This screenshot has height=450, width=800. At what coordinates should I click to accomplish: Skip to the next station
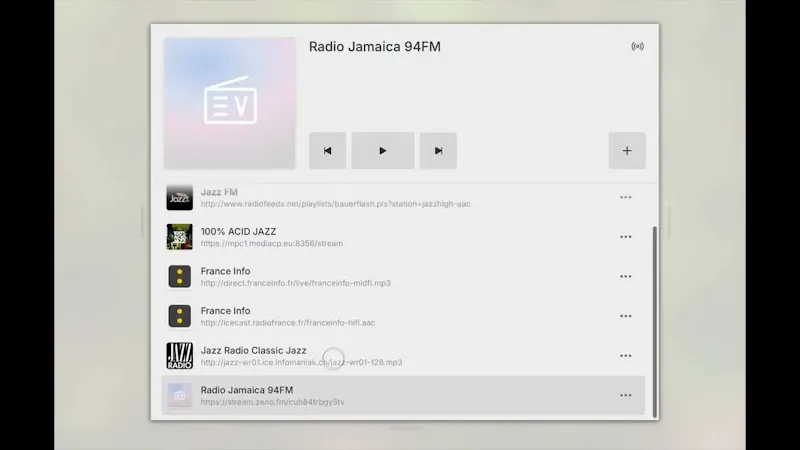coord(438,151)
